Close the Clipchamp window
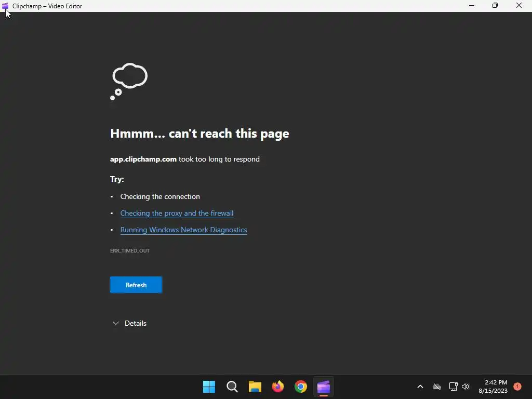Image resolution: width=532 pixels, height=399 pixels. 519,6
